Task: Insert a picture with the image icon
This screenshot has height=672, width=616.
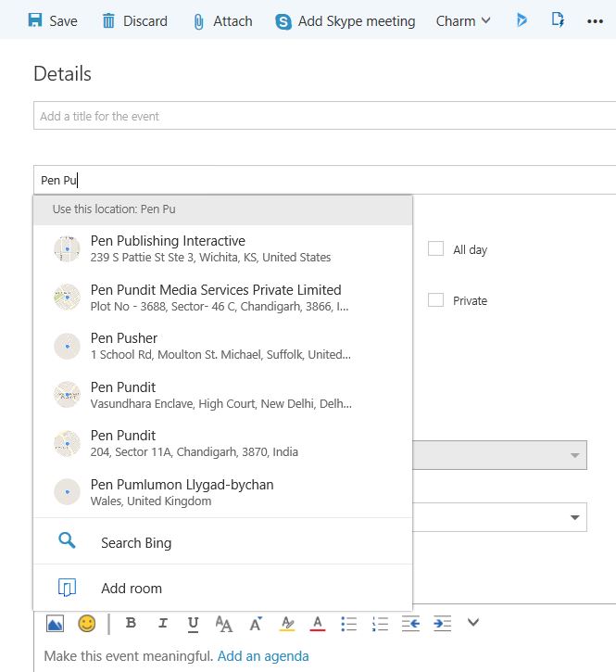Action: (x=55, y=623)
